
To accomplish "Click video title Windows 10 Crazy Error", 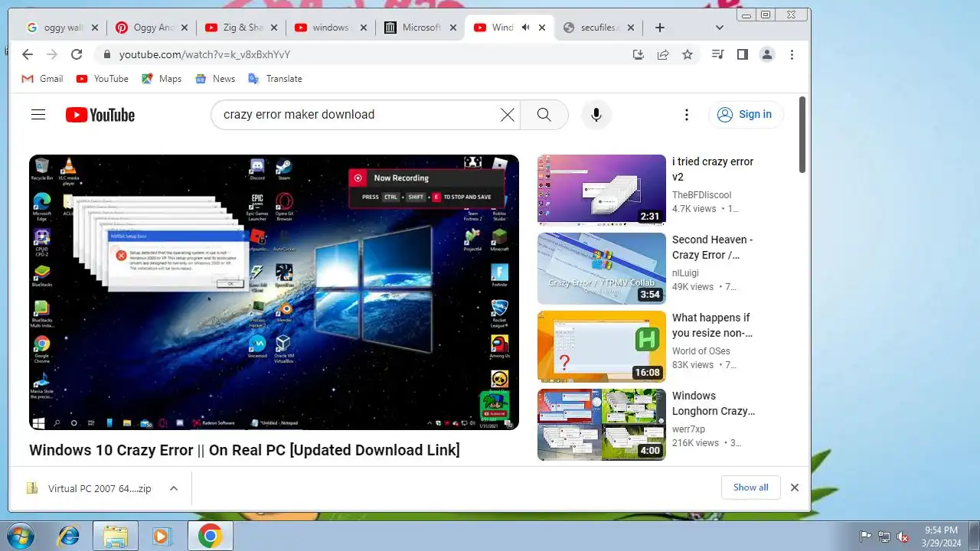I will coord(244,450).
